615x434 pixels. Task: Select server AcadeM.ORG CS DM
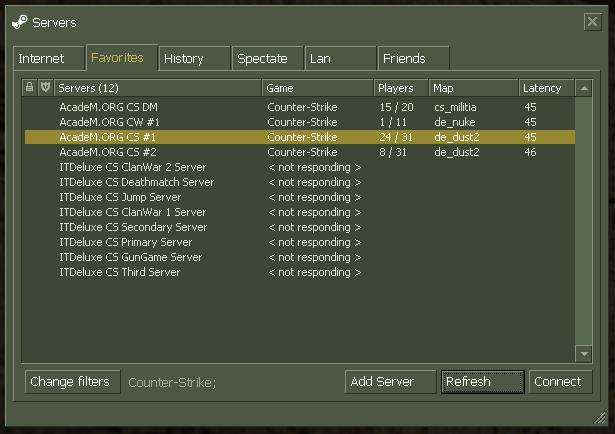click(x=300, y=107)
